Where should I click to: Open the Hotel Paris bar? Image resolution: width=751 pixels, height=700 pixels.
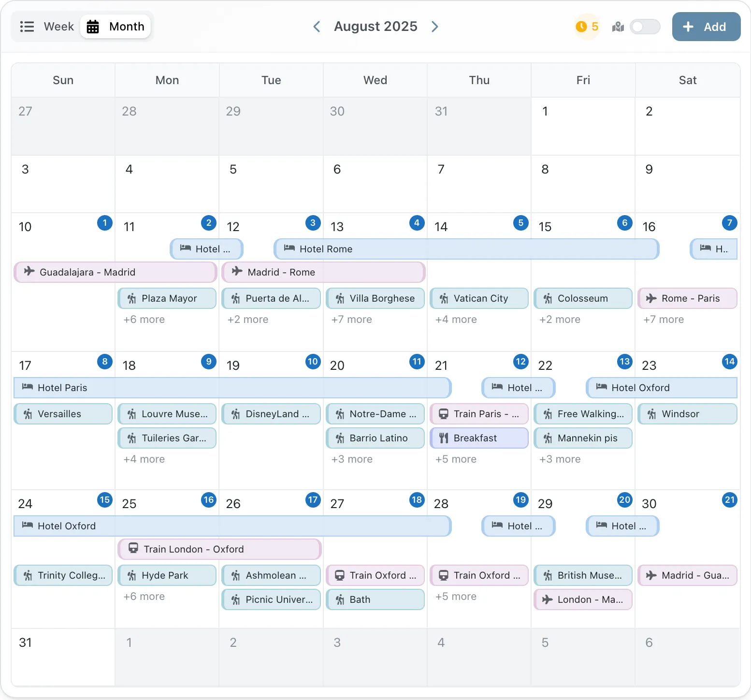tap(232, 388)
